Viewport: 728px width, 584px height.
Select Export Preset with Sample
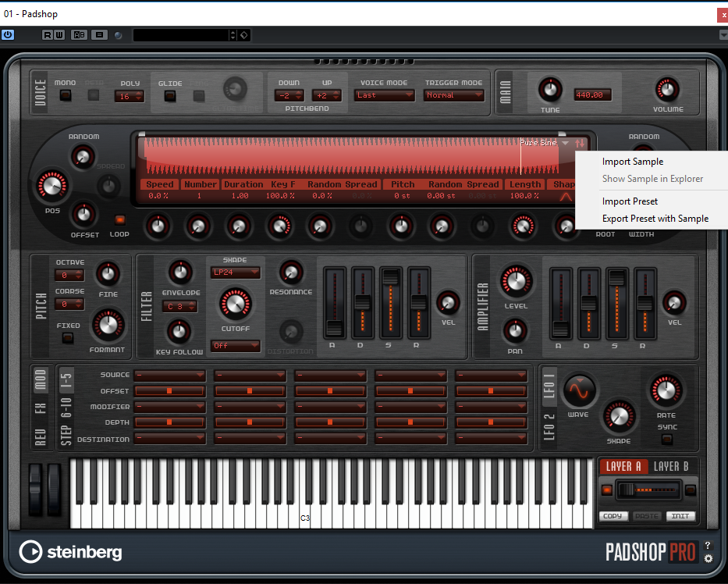point(655,219)
